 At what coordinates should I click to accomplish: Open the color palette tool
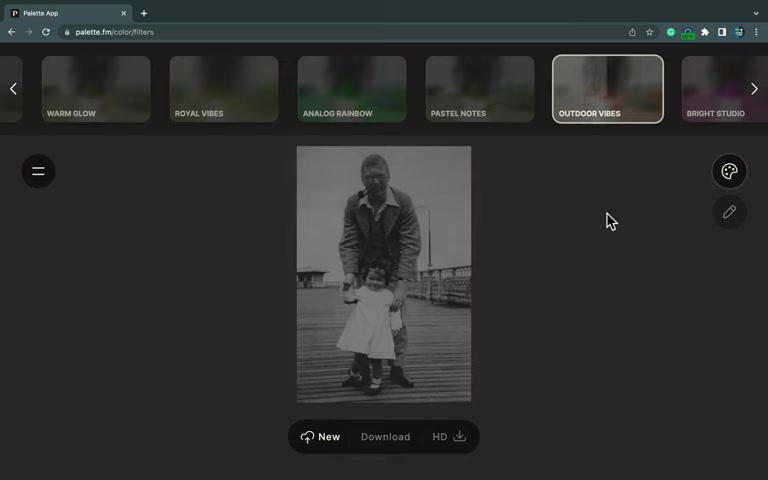pyautogui.click(x=729, y=171)
